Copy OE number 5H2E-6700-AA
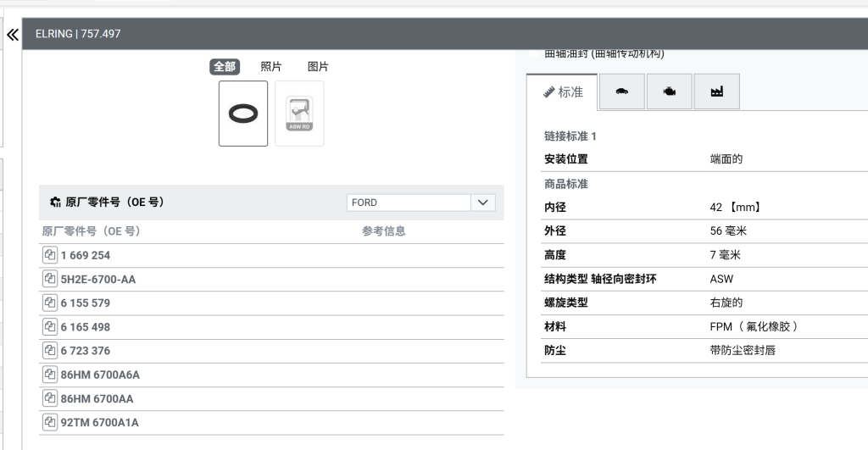This screenshot has width=868, height=450. (49, 279)
